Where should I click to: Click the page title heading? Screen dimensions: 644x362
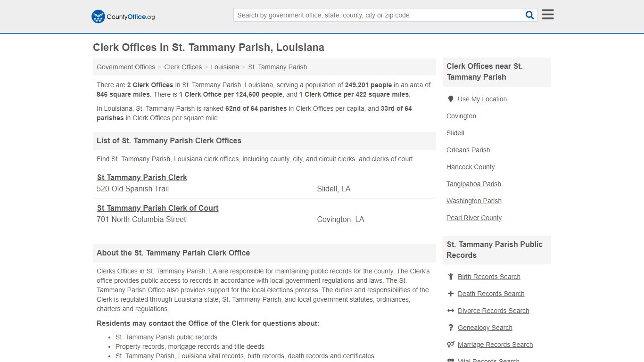pos(208,48)
